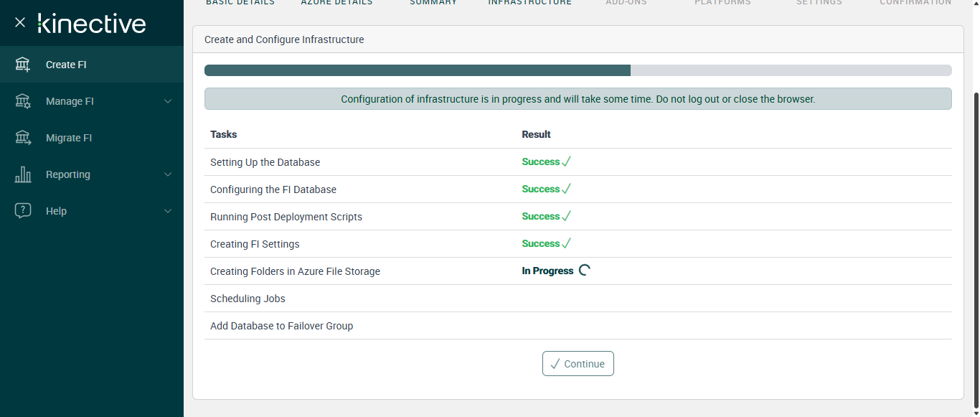Click the Help question mark icon
980x417 pixels.
[23, 211]
